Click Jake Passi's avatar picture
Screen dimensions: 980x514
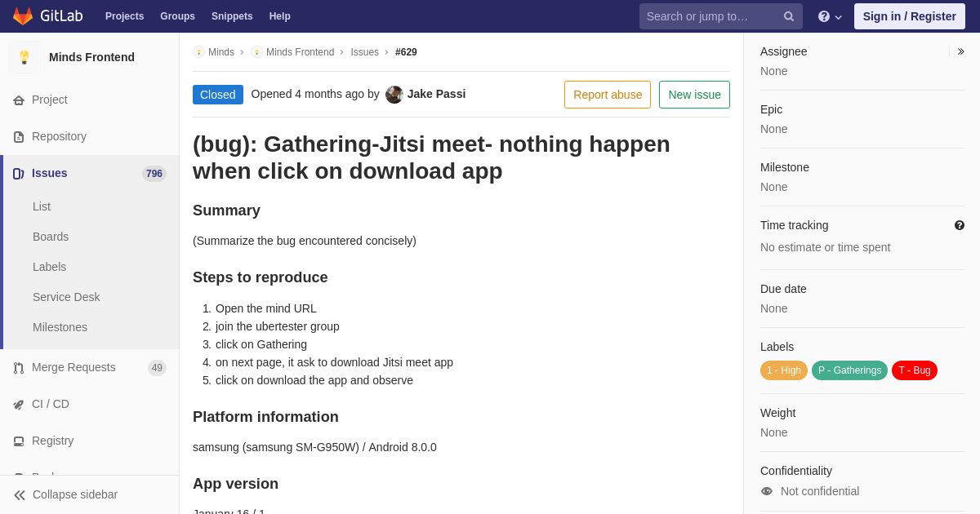394,95
